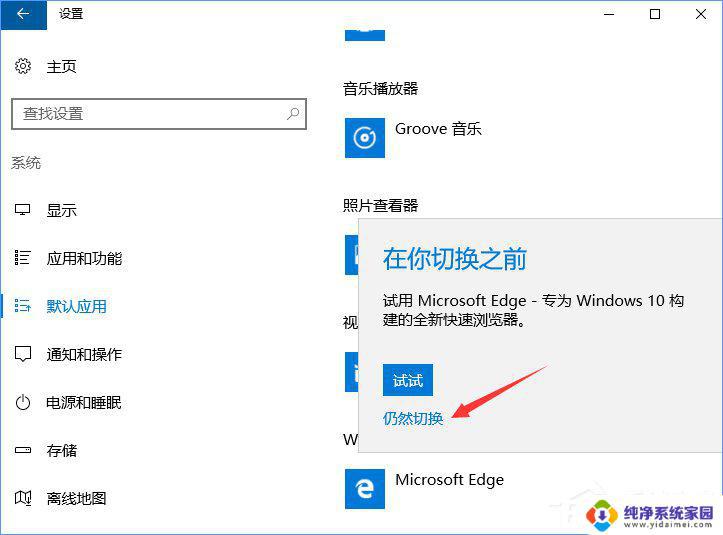Click the 音乐播放器 heading
Screen dimensions: 723x535
[x=380, y=88]
